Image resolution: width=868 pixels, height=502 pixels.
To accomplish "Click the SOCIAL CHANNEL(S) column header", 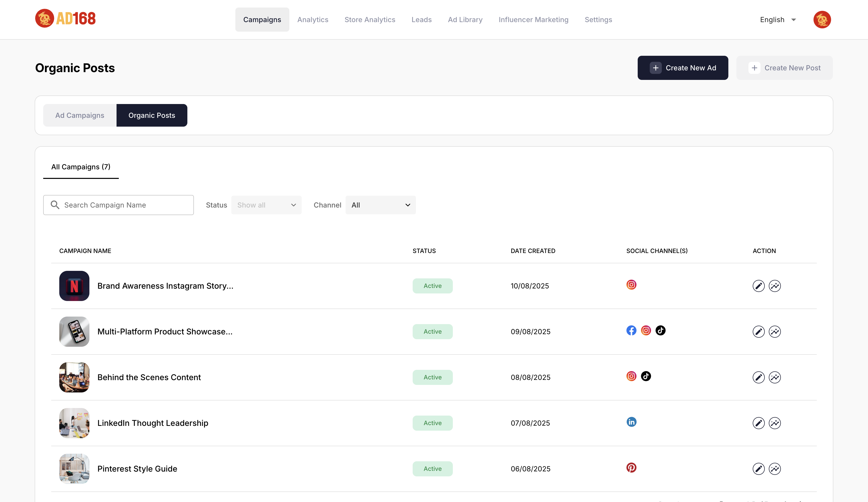I will (x=657, y=251).
